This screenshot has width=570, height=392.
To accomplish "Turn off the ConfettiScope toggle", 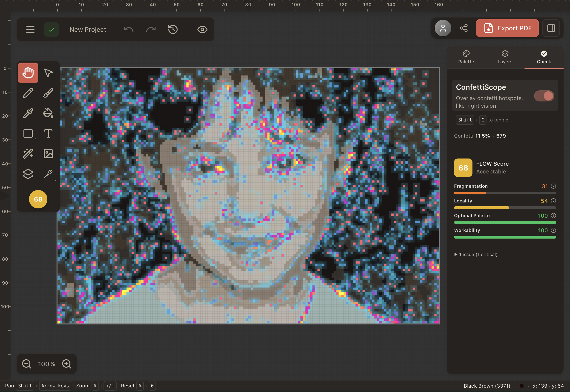I will coord(544,96).
